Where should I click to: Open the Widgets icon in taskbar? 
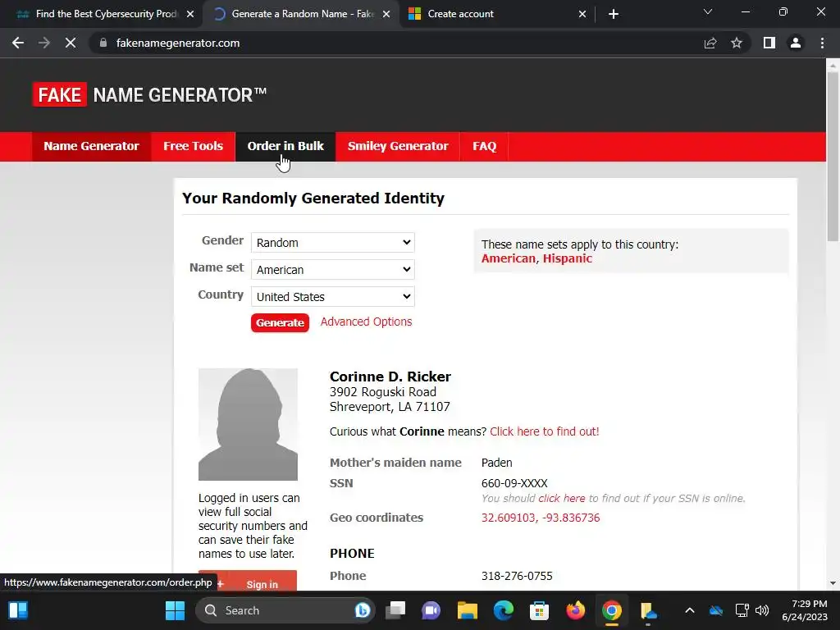pos(18,610)
